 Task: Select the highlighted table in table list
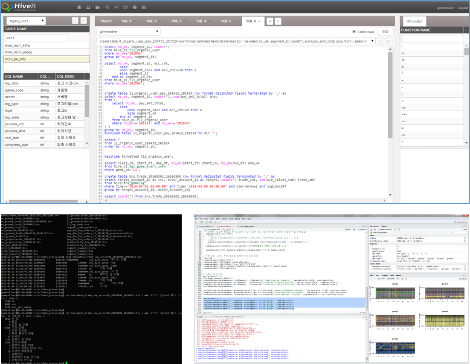coord(47,59)
